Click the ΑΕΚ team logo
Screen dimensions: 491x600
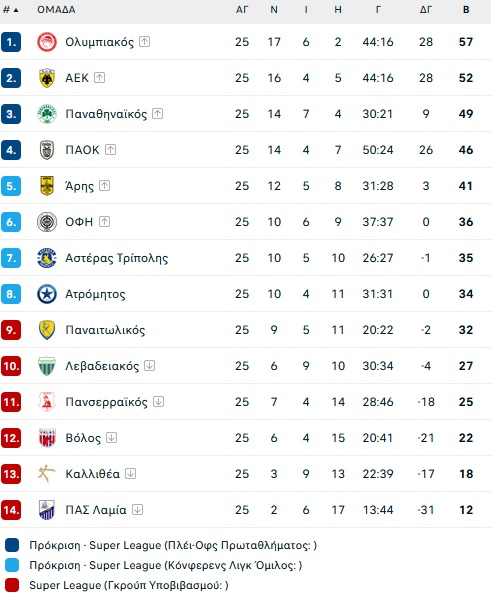47,78
